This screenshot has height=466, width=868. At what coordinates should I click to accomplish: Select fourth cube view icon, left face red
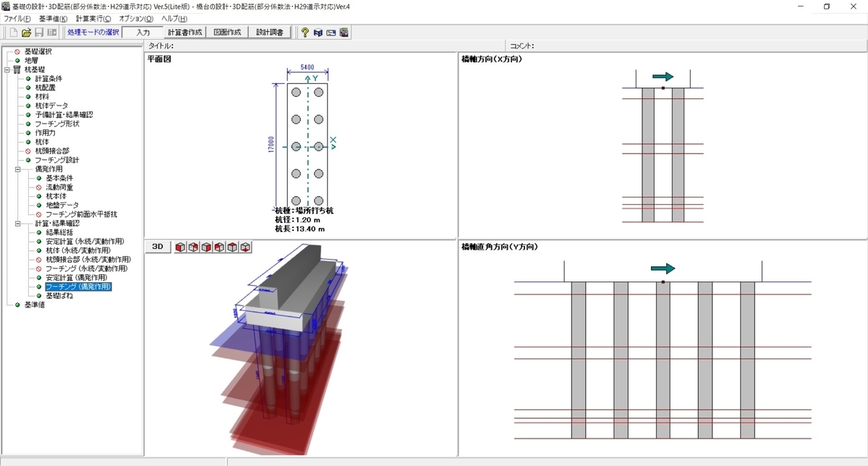(220, 247)
